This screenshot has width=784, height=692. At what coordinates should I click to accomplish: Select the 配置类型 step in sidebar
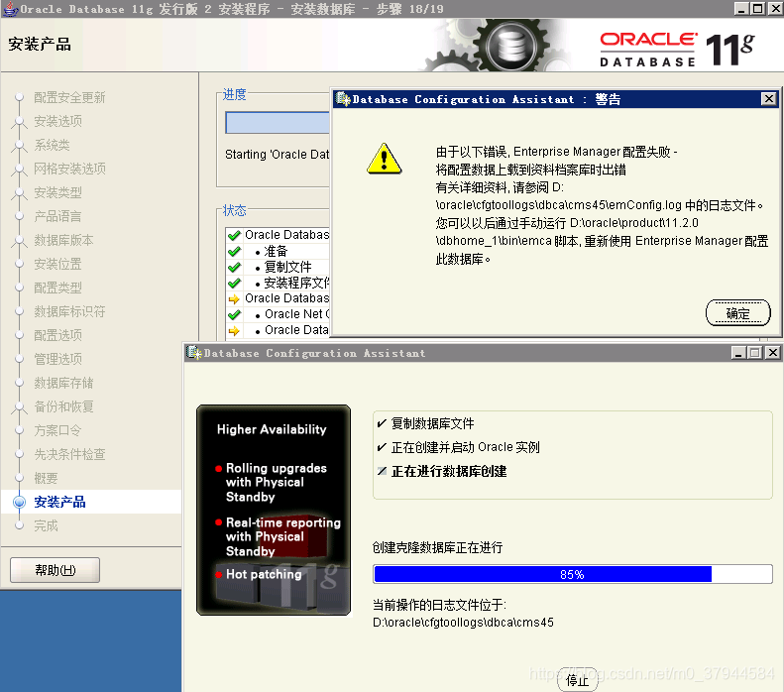click(57, 288)
